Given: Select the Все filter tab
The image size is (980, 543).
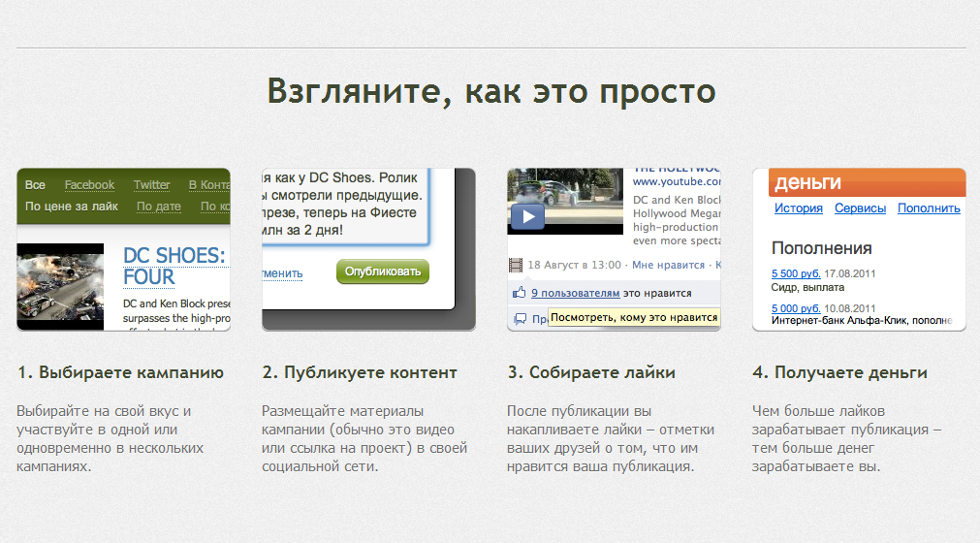Looking at the screenshot, I should coord(35,185).
